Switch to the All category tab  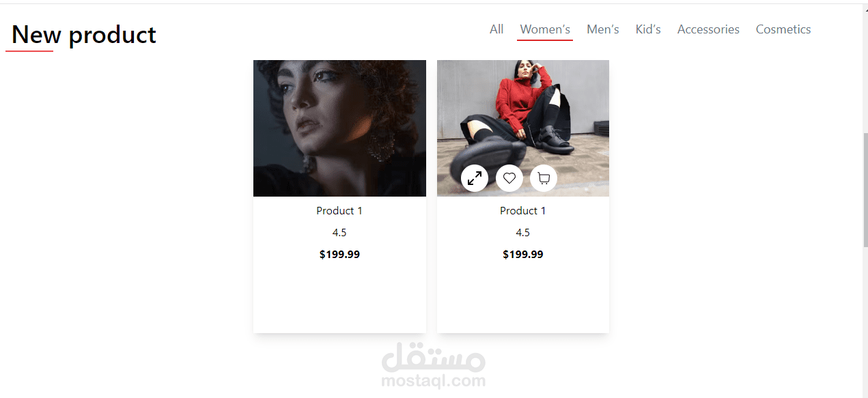click(x=496, y=29)
